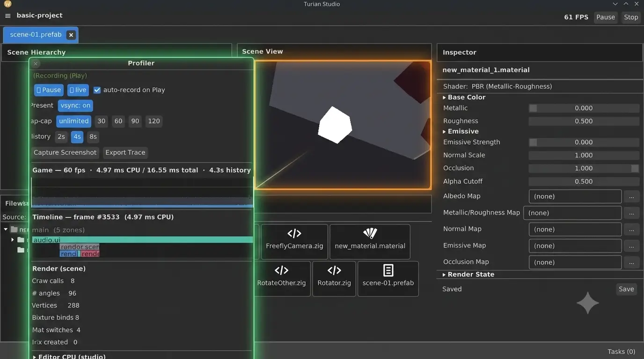Stop the running game
644x359 pixels.
[631, 17]
